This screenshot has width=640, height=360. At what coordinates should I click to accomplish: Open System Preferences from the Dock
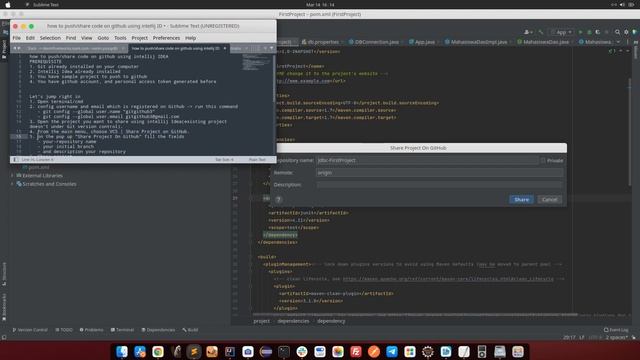pos(428,351)
